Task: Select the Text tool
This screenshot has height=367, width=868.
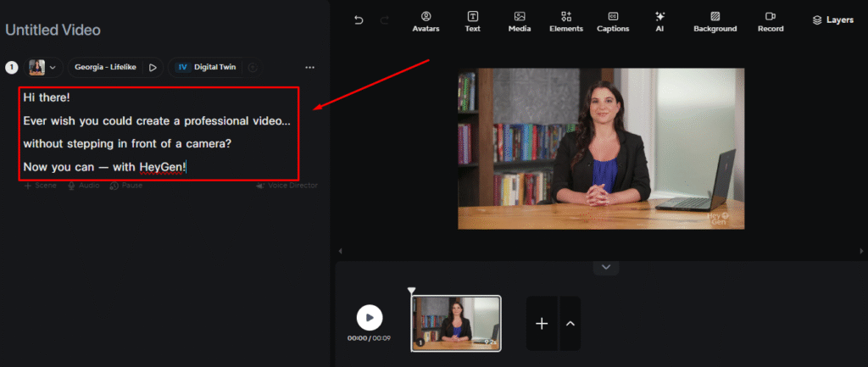Action: coord(472,20)
